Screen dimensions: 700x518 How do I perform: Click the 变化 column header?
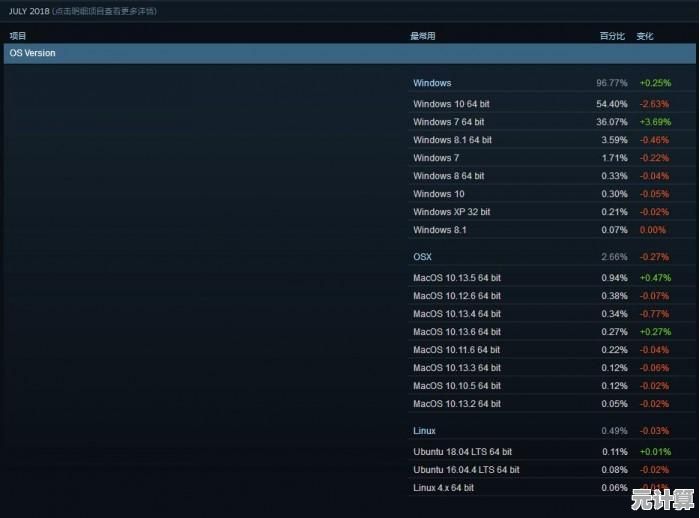click(x=645, y=36)
